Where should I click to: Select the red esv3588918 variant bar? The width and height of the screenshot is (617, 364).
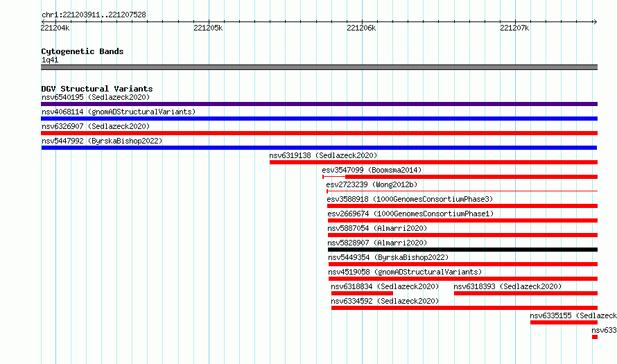pyautogui.click(x=462, y=206)
